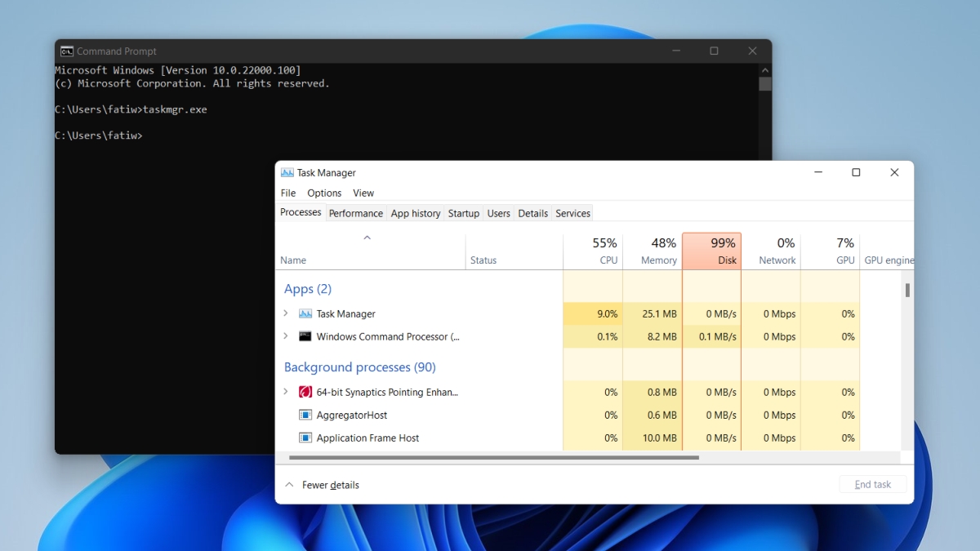The height and width of the screenshot is (551, 980).
Task: Click the Application Frame Host icon
Action: pos(305,438)
